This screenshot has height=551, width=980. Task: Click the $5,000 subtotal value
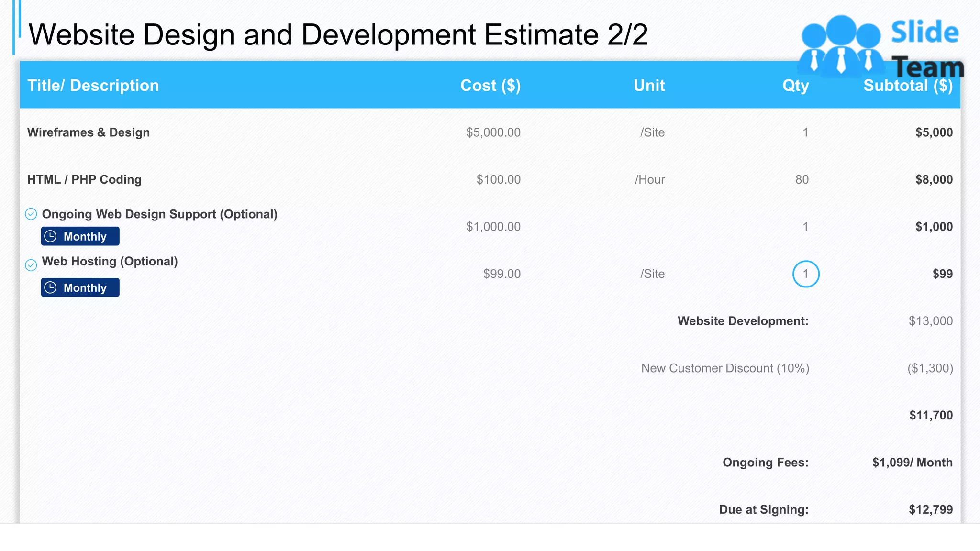(x=934, y=132)
